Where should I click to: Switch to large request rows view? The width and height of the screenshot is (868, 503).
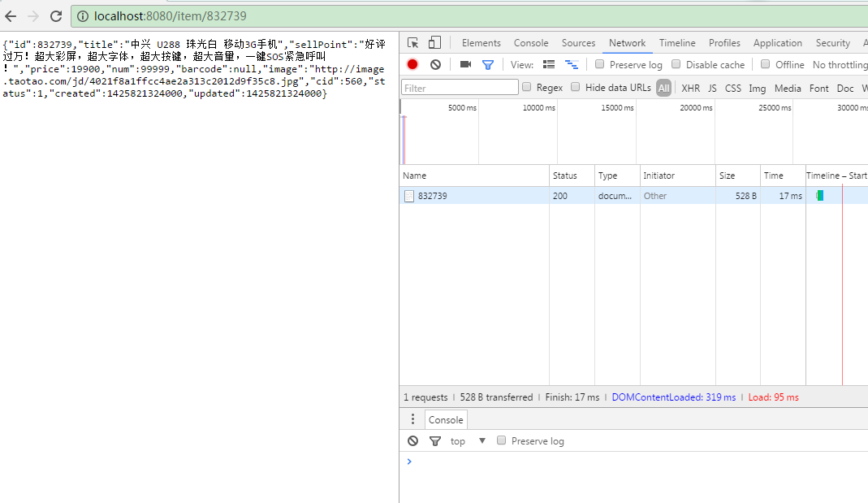pos(549,64)
